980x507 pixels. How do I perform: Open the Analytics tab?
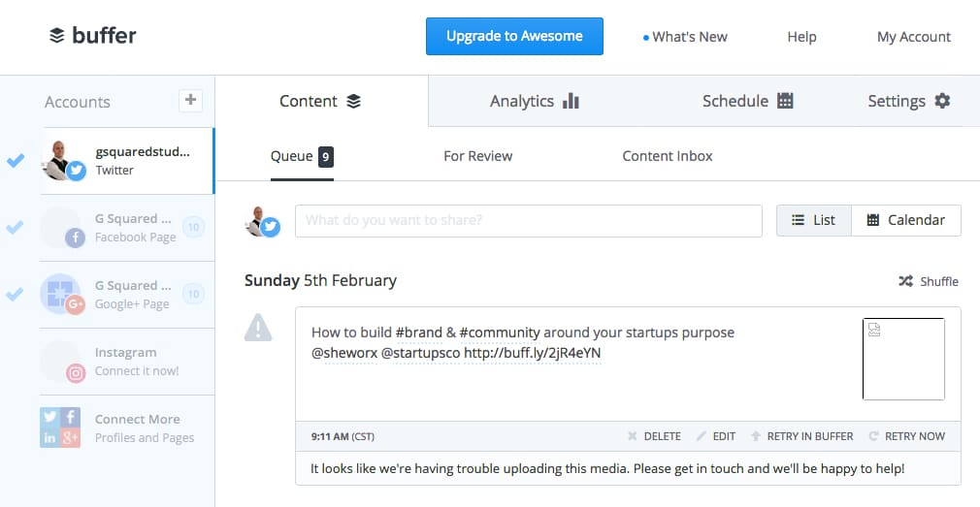tap(534, 101)
